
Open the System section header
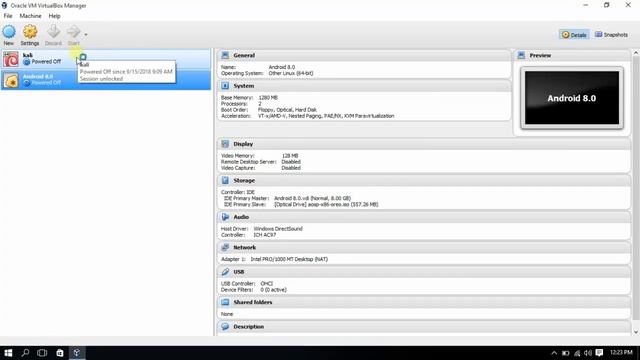tap(364, 86)
